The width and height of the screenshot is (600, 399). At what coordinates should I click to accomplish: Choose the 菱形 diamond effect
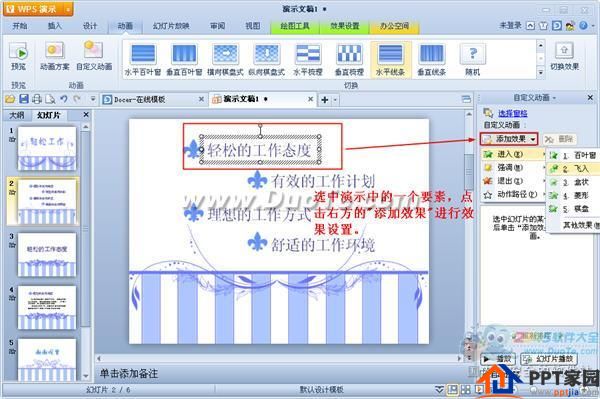(x=573, y=195)
